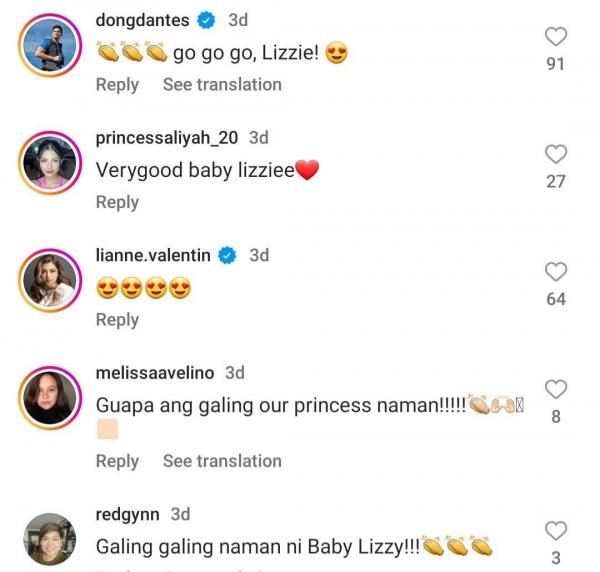Screen dimensions: 600x572
Task: Open melissaavelino's avatar
Action: coord(50,397)
